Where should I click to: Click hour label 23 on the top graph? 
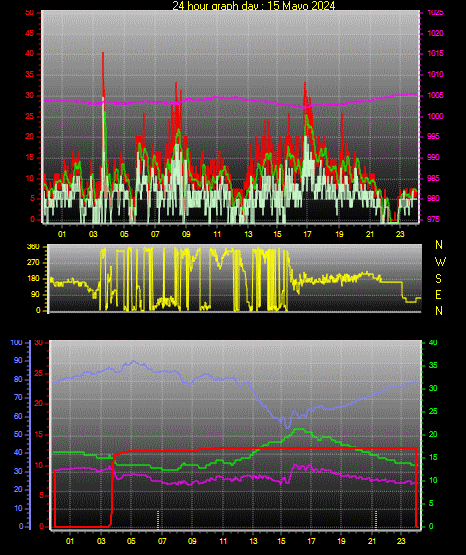pos(400,234)
